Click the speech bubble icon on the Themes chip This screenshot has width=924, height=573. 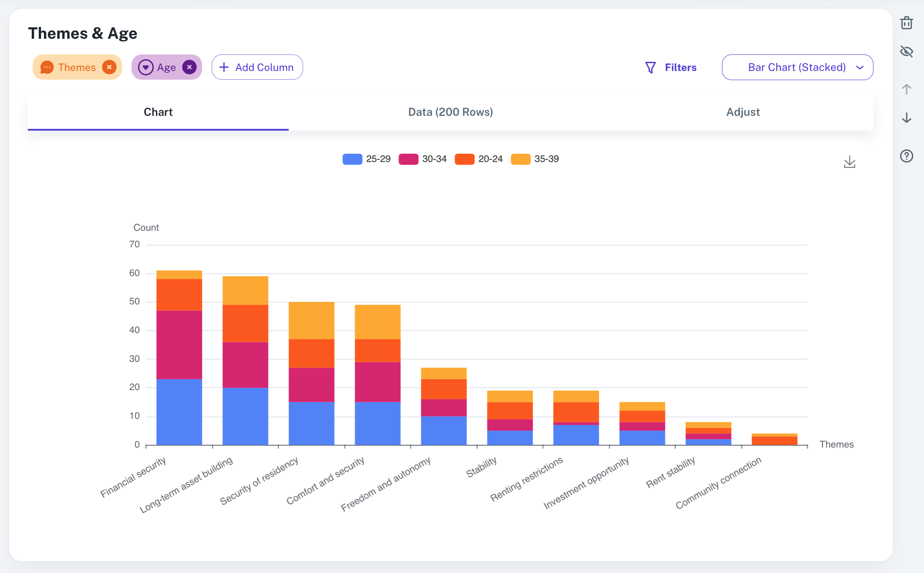click(48, 67)
